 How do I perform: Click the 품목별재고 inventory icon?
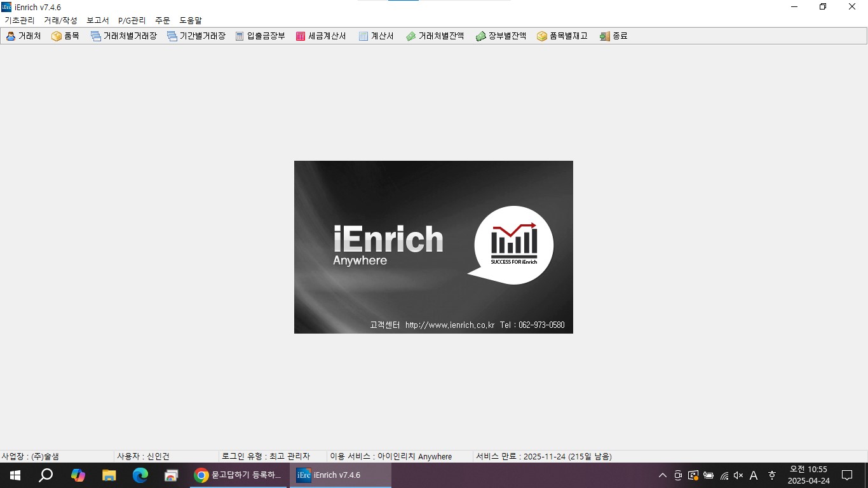coord(542,36)
